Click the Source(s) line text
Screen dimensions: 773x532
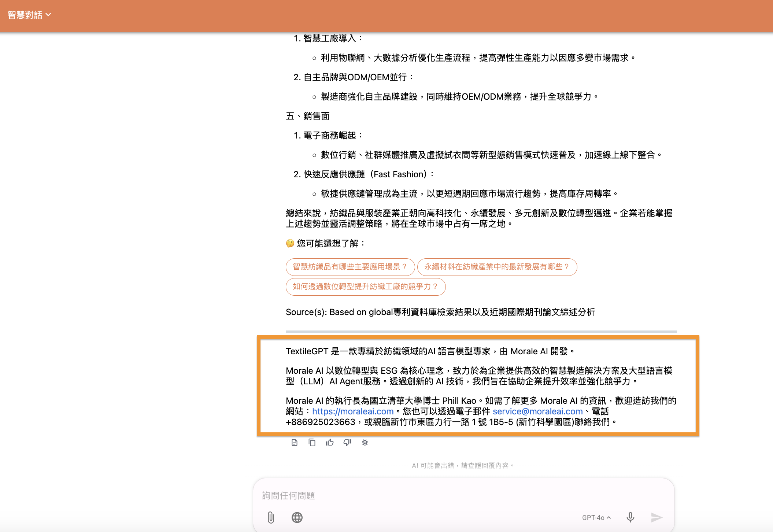point(440,312)
